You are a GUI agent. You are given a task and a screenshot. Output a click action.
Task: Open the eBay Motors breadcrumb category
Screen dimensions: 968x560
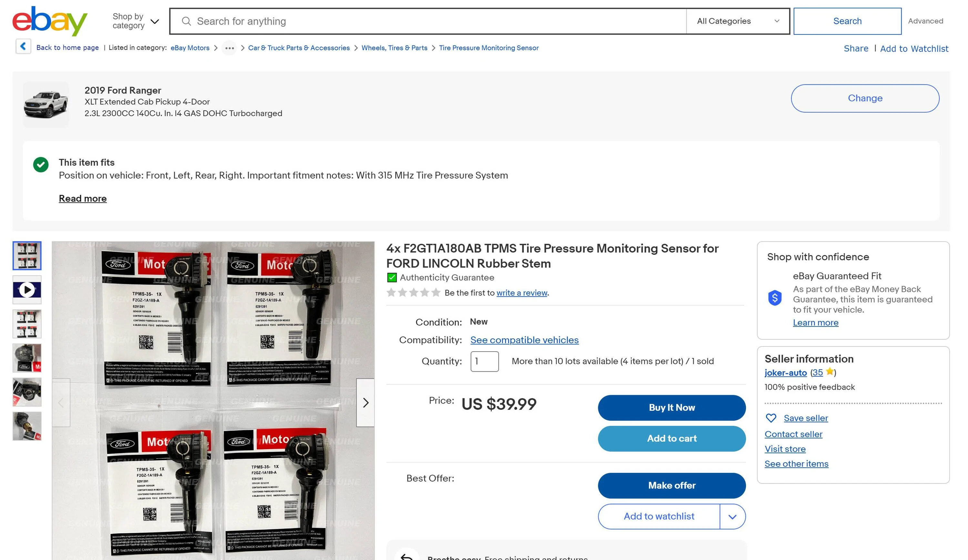(x=190, y=48)
